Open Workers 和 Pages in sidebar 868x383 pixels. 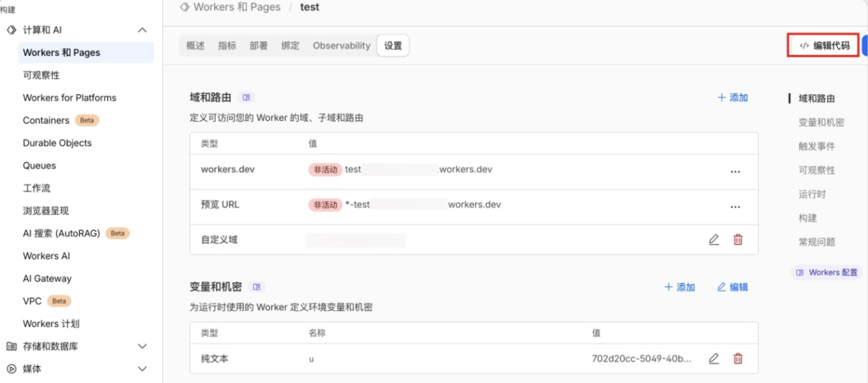tap(86, 52)
